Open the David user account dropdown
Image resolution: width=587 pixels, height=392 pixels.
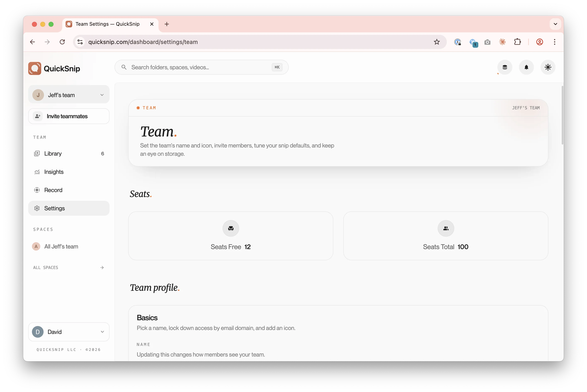pyautogui.click(x=69, y=332)
